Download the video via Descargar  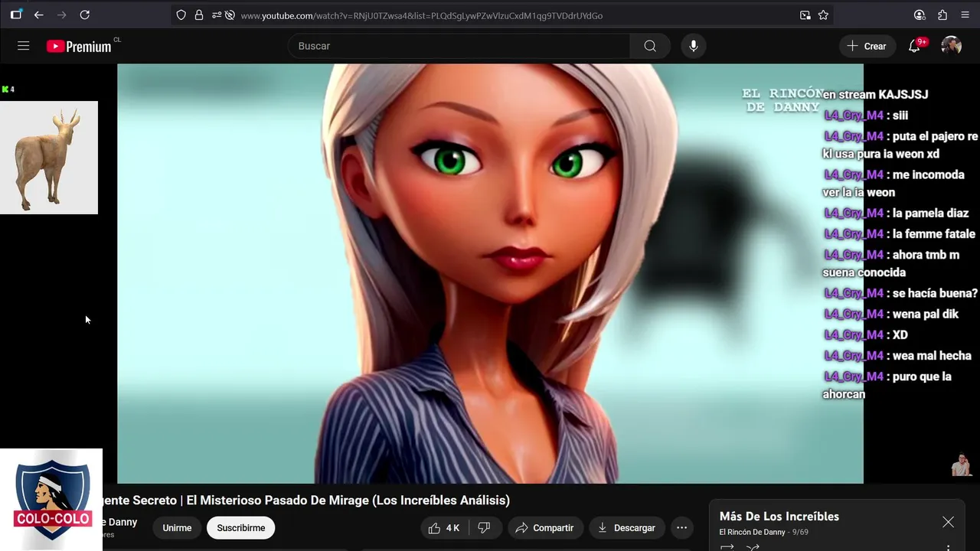point(626,528)
